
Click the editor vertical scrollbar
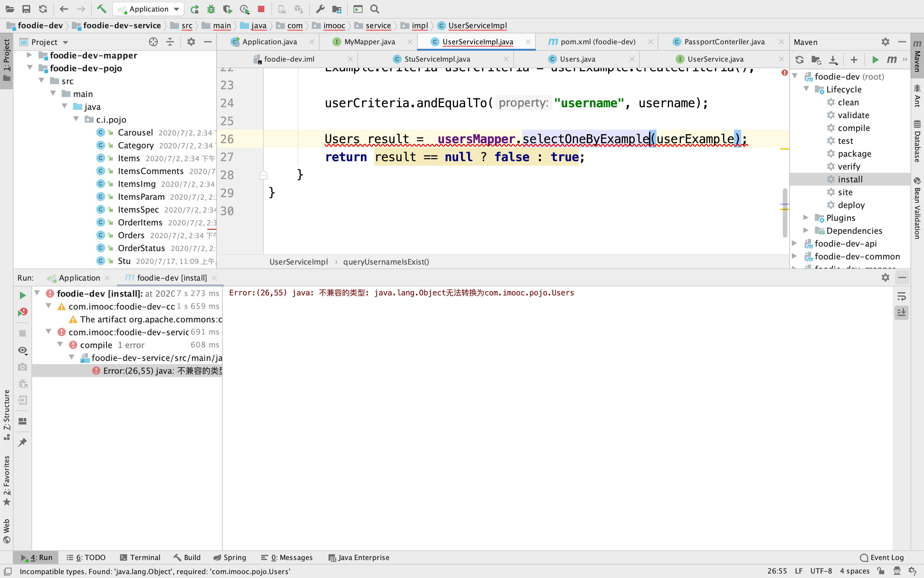(785, 212)
